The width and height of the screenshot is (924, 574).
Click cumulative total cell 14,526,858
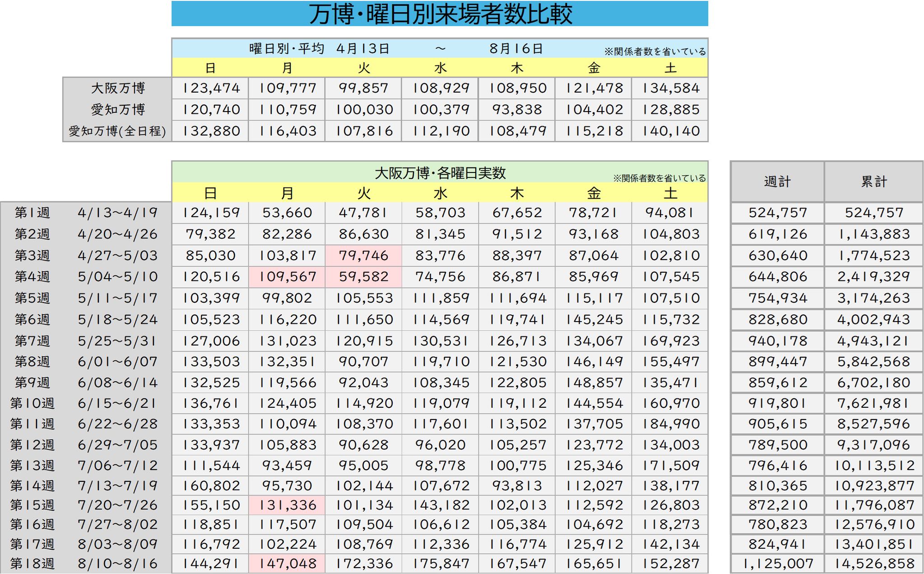click(874, 564)
